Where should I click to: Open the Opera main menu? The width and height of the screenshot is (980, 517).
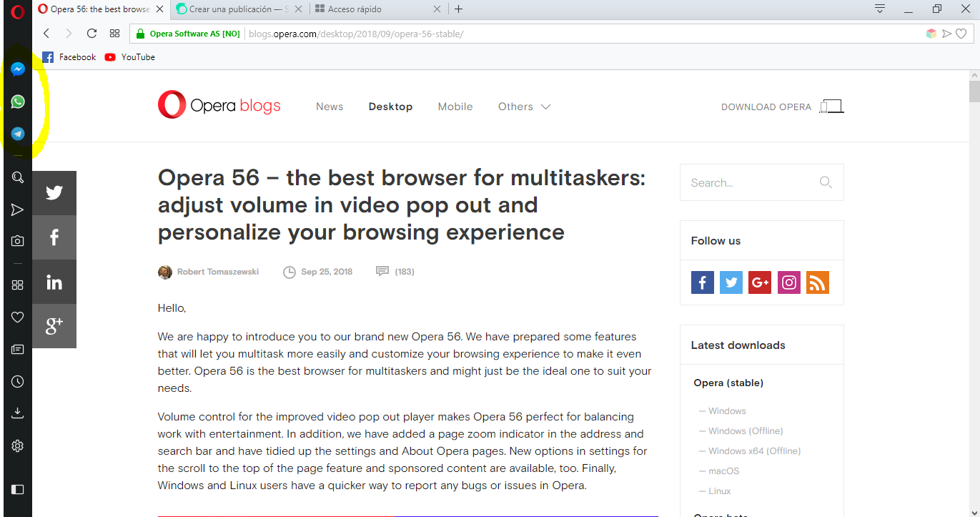pyautogui.click(x=18, y=11)
